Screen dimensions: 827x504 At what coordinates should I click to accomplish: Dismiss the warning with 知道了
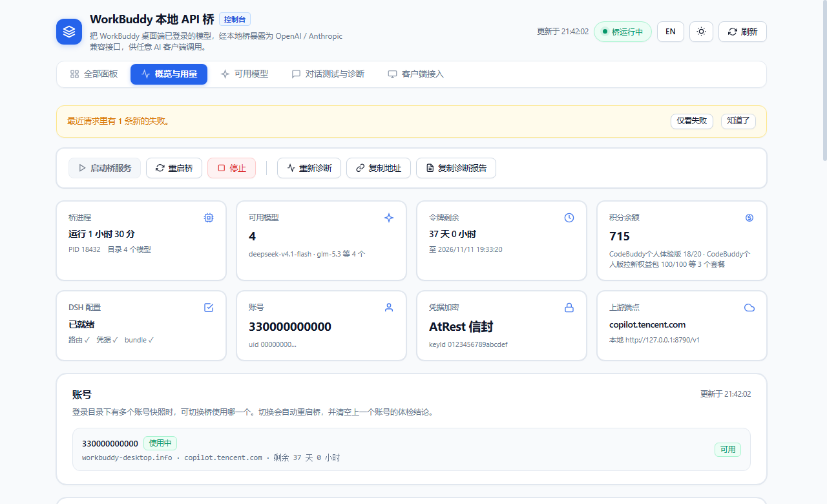point(738,121)
